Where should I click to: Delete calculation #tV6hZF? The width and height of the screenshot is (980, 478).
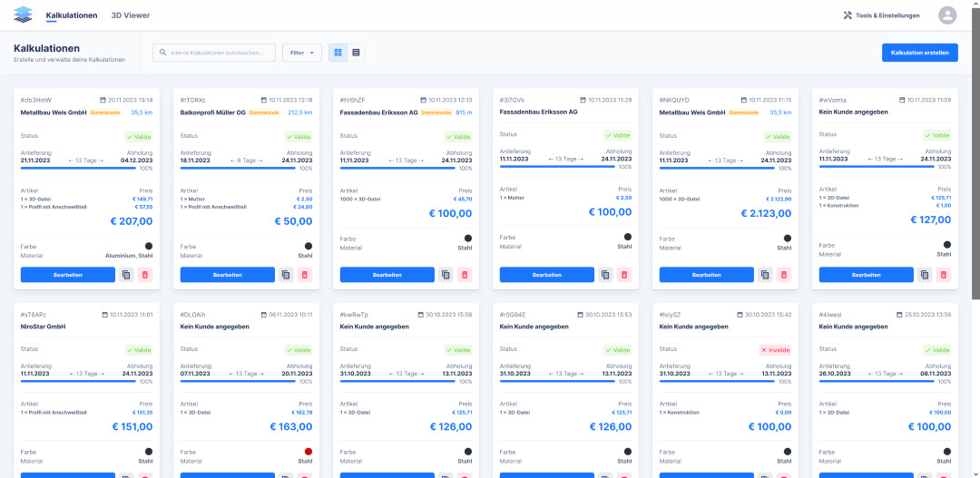[x=465, y=275]
